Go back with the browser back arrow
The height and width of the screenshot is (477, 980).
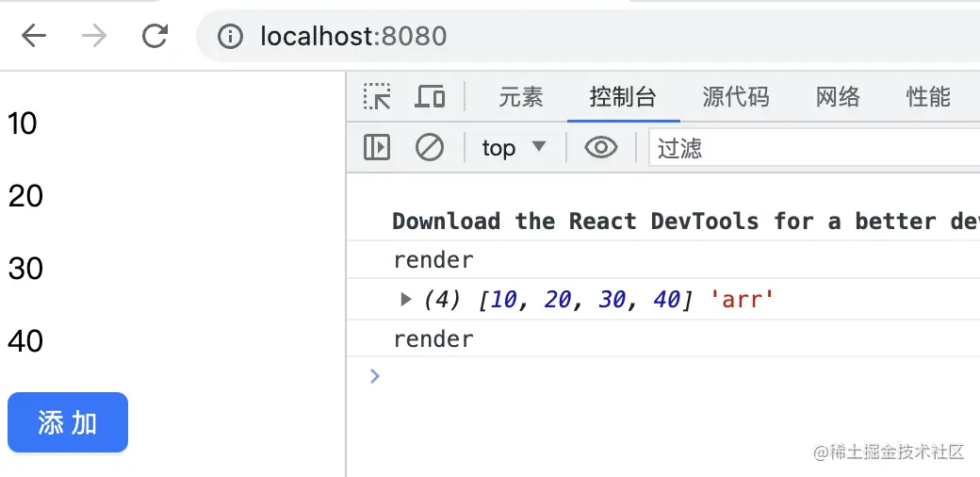(34, 36)
